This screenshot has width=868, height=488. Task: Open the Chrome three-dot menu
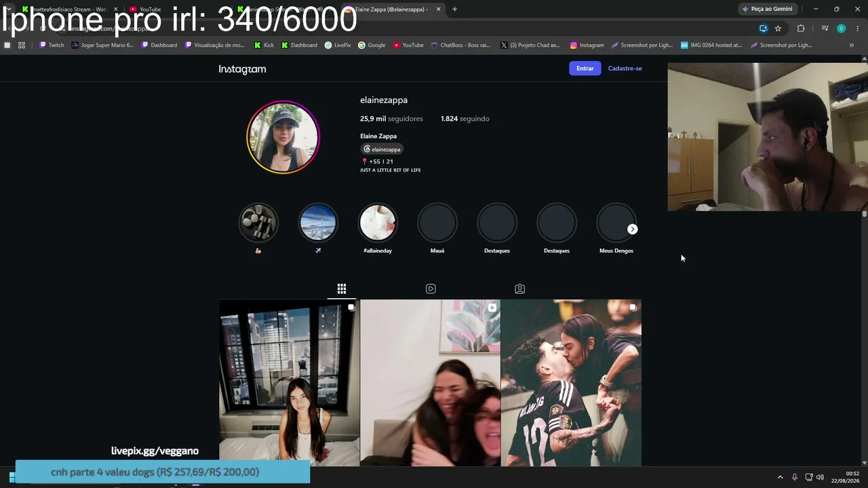(x=859, y=28)
